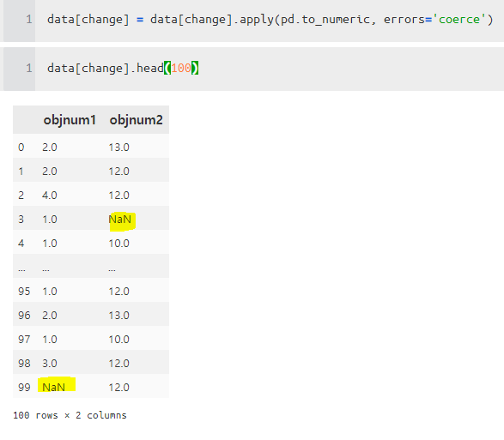Click objnum2 value 12.0 in row 1

(x=119, y=171)
